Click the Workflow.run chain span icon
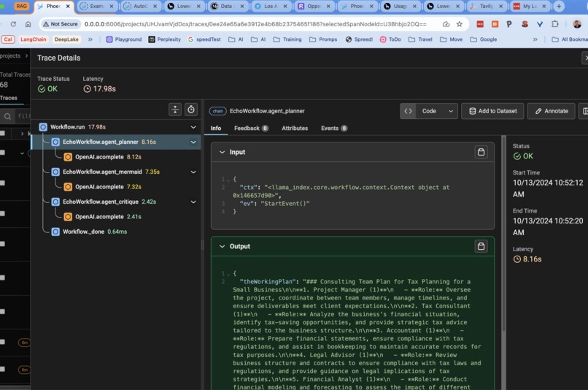The height and width of the screenshot is (390, 588). click(x=43, y=127)
